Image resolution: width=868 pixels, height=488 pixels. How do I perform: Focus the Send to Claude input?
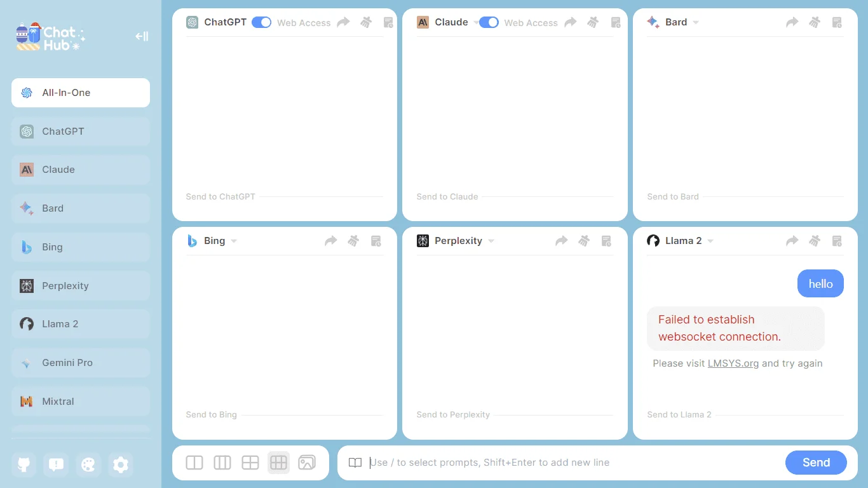pos(515,197)
